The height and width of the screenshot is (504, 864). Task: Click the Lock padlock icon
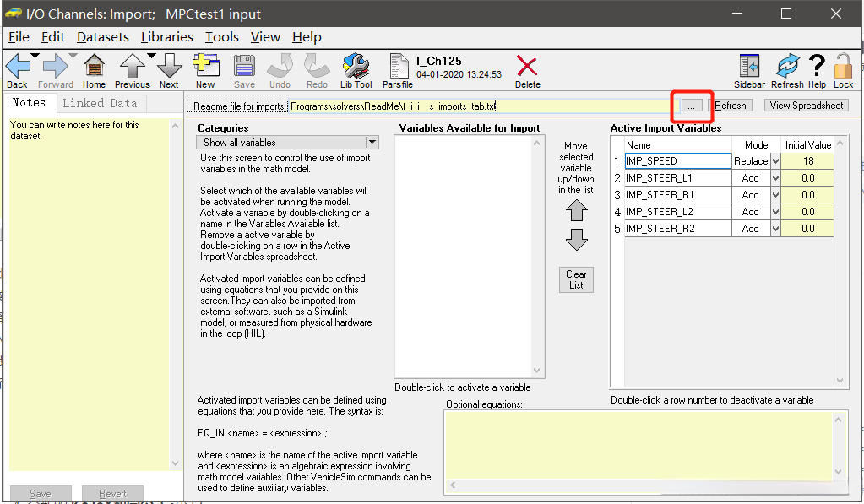(x=843, y=66)
